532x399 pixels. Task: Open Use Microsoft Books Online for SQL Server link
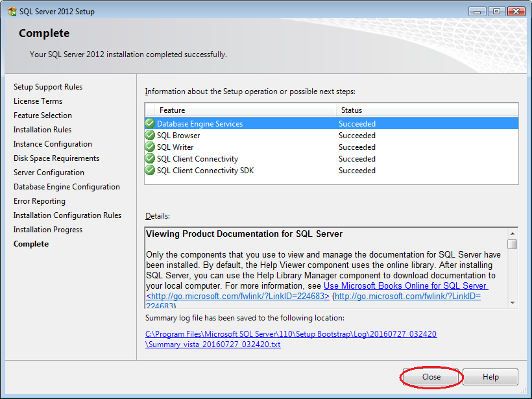405,285
